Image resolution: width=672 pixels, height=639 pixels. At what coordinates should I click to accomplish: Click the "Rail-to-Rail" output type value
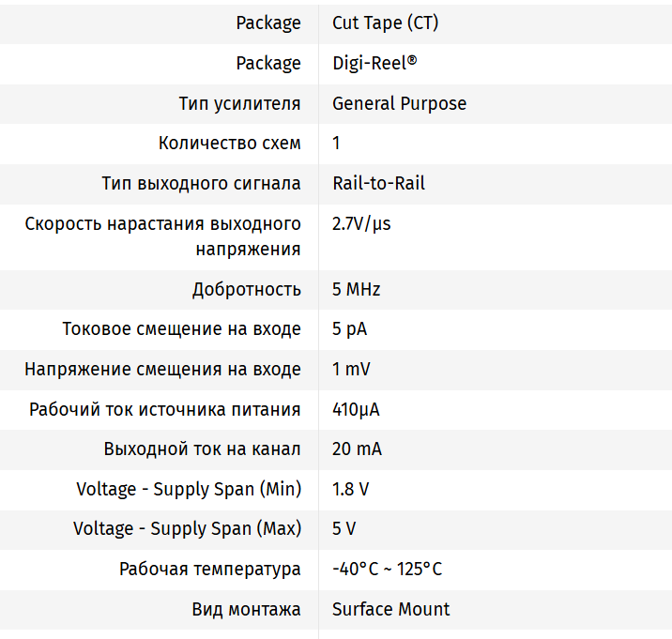coord(378,183)
